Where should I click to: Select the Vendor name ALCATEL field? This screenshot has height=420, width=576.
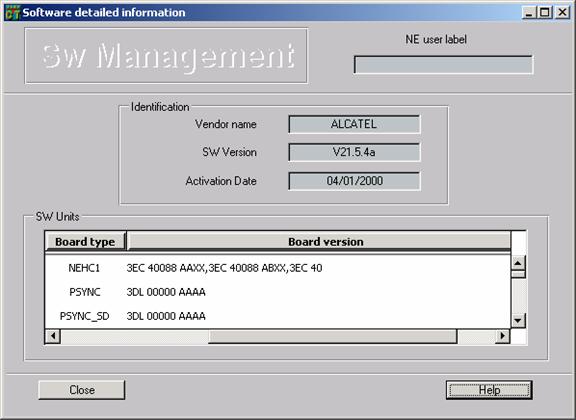click(354, 124)
